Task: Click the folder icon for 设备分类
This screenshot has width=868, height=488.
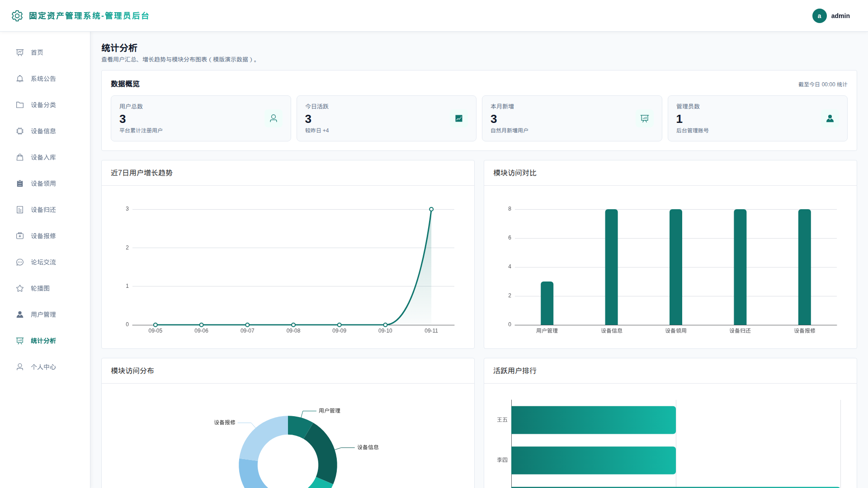Action: (x=20, y=105)
